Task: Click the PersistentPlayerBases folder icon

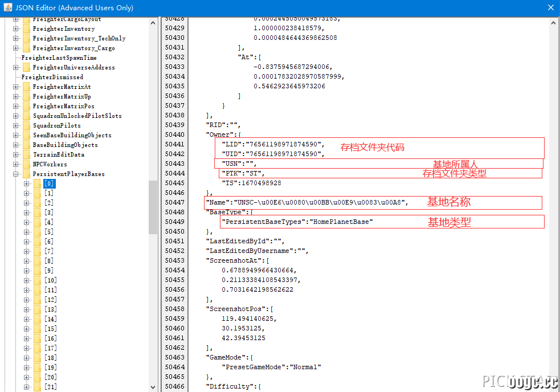Action: point(26,174)
